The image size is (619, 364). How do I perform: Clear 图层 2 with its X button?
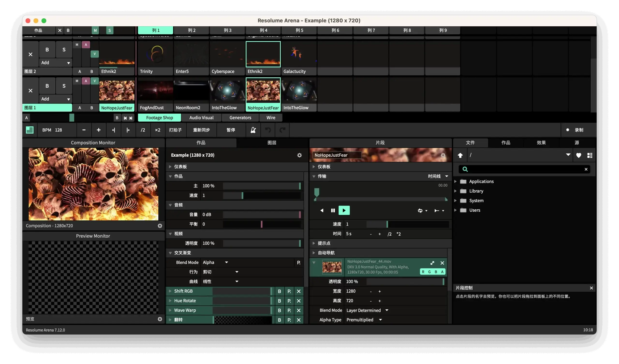[x=30, y=54]
